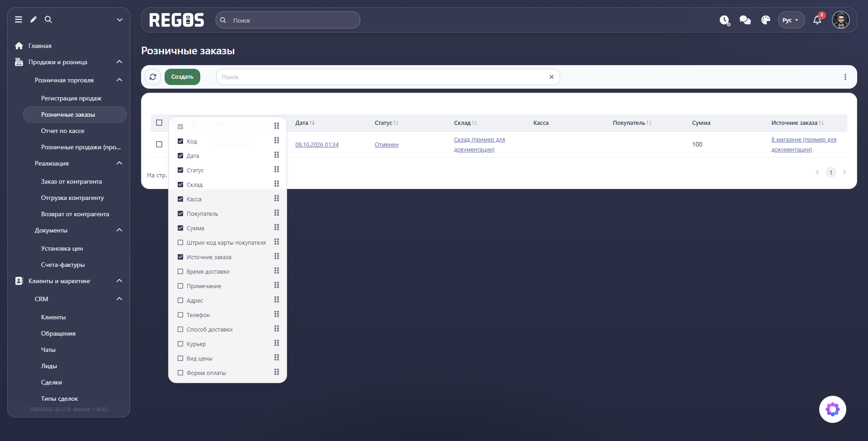The height and width of the screenshot is (441, 868).
Task: Collapse the Реализация group
Action: pyautogui.click(x=119, y=163)
